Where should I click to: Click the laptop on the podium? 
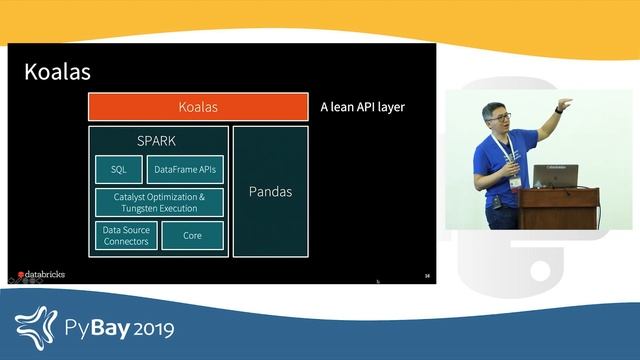pyautogui.click(x=556, y=176)
